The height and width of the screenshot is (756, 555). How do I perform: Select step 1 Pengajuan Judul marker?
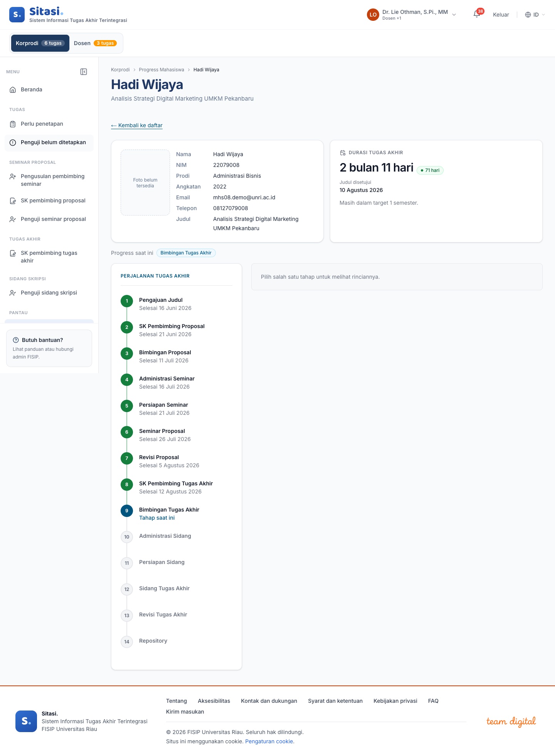(x=127, y=301)
